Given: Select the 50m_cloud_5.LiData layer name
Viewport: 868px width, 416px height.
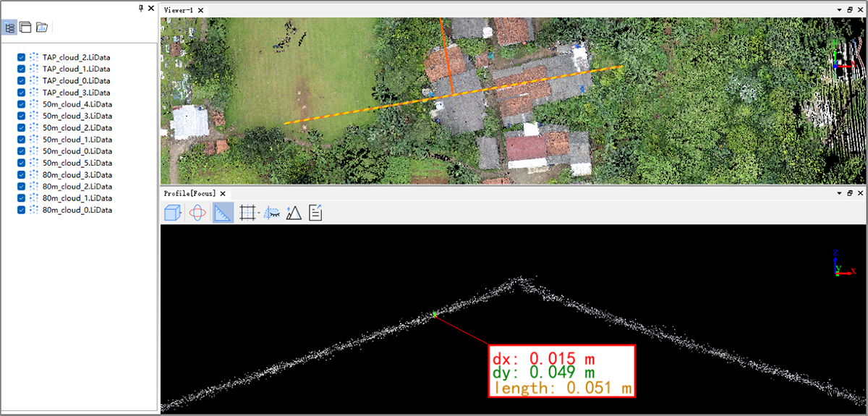Looking at the screenshot, I should coord(77,163).
